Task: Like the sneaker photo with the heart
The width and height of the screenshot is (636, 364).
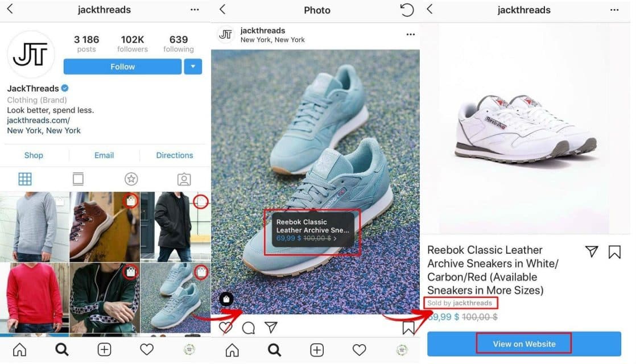Action: click(225, 327)
